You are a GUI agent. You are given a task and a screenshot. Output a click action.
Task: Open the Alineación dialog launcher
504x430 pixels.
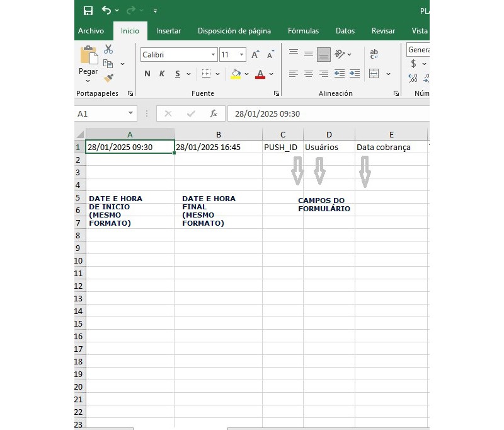point(396,93)
